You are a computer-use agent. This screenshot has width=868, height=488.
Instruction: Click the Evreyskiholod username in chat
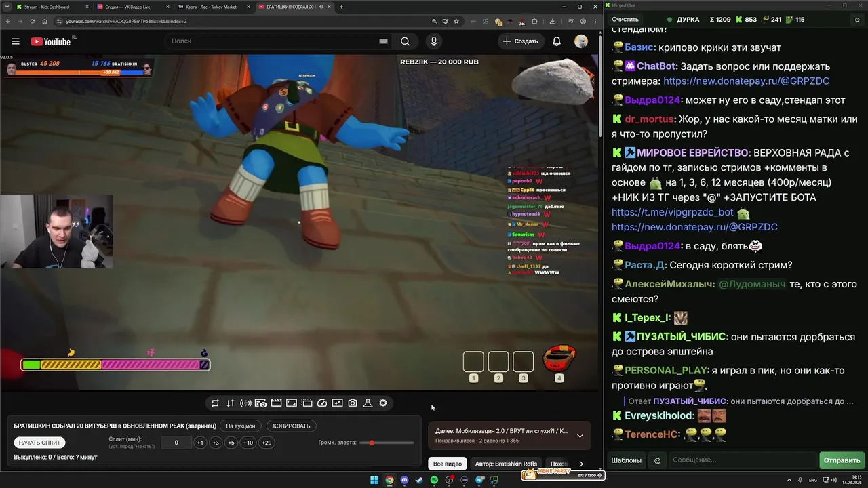(658, 415)
